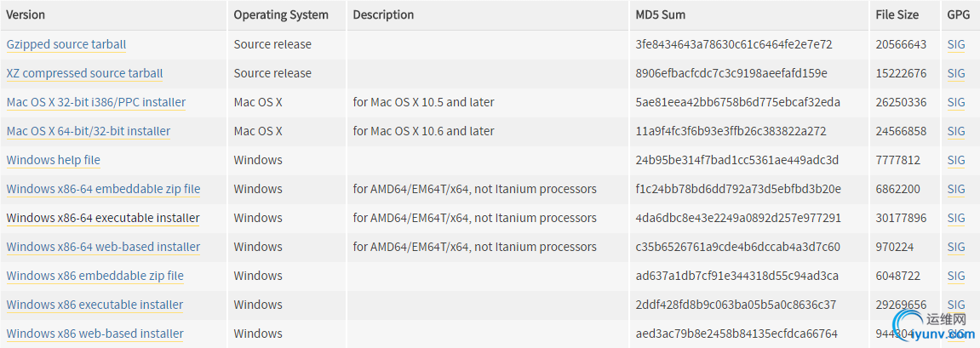Choose Windows x86-64 web-based installer
Viewport: 980px width, 348px height.
pyautogui.click(x=103, y=247)
